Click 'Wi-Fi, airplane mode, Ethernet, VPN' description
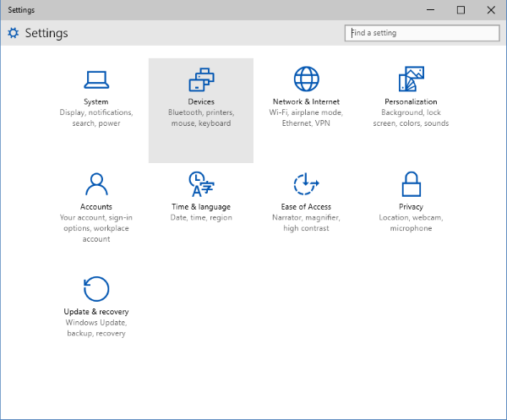The image size is (507, 420). point(306,117)
